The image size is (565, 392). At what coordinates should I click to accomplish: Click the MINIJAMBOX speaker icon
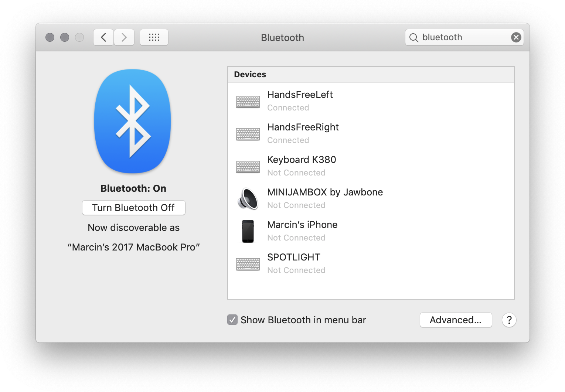pos(248,199)
